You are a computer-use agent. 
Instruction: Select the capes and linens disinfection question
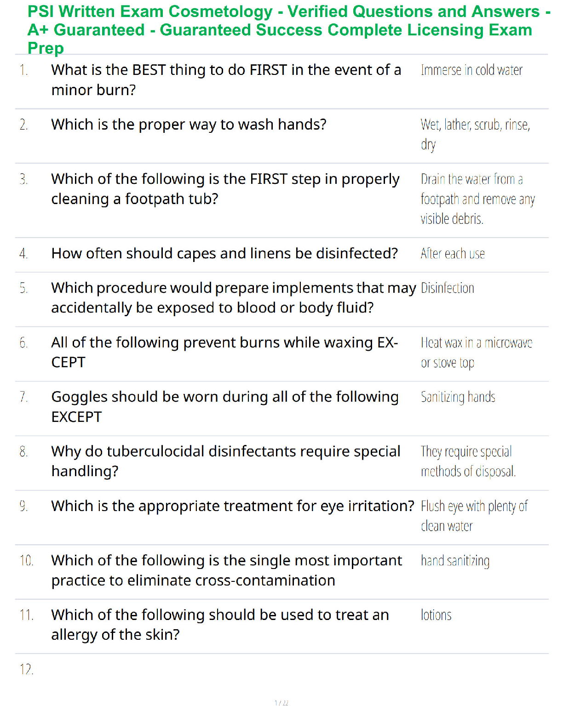pyautogui.click(x=224, y=253)
